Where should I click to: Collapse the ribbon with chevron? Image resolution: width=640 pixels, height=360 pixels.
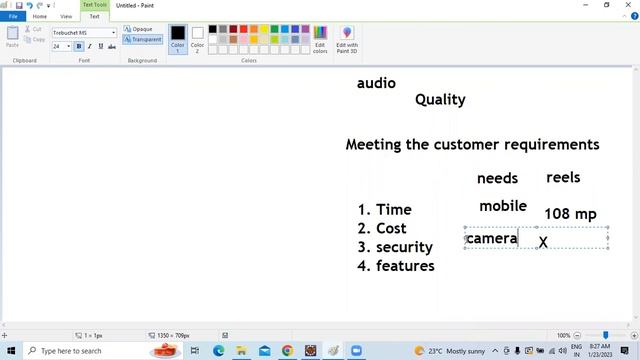(624, 16)
